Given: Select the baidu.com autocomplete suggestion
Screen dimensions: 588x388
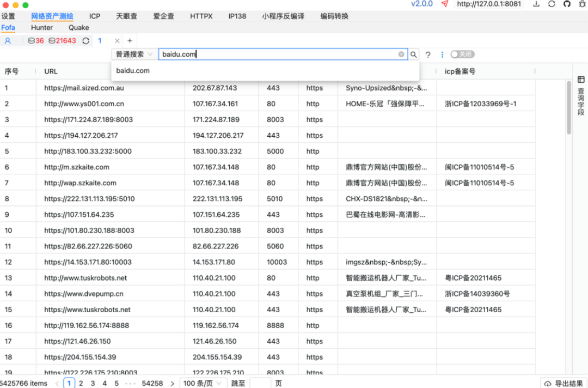Looking at the screenshot, I should 133,70.
